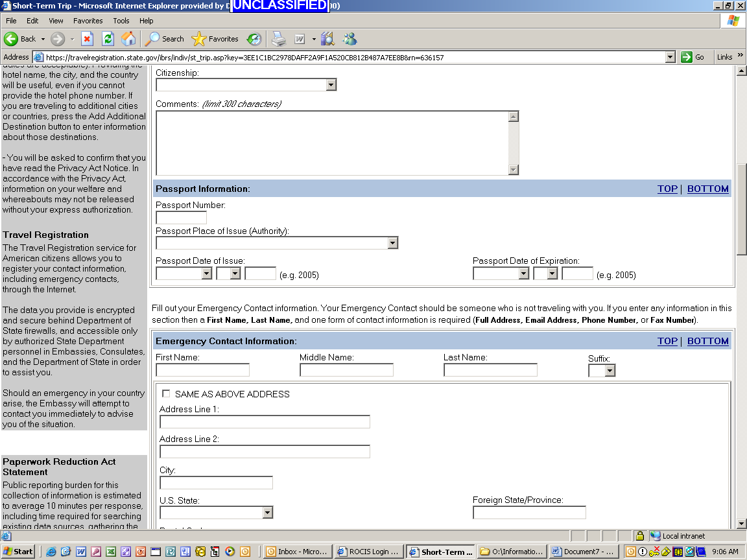Open the Tools menu
This screenshot has height=560, width=747.
pos(121,21)
